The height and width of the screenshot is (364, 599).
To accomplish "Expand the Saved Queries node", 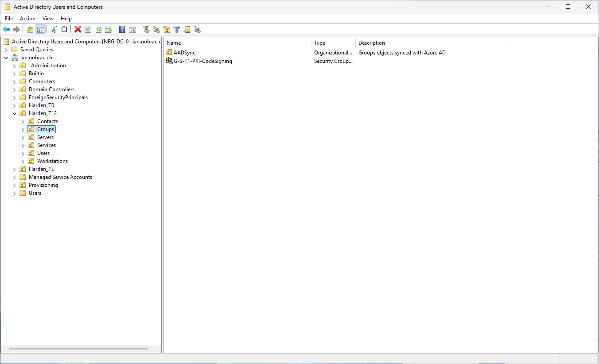I will pos(6,50).
